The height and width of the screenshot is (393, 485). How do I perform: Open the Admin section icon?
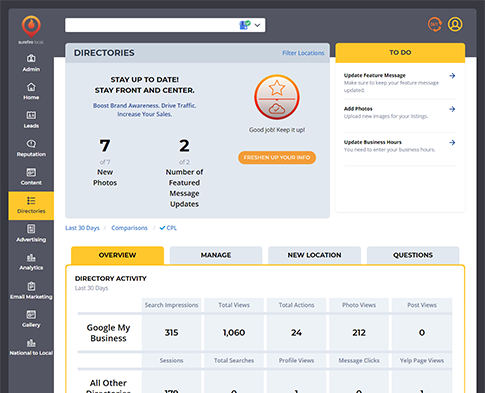pyautogui.click(x=31, y=58)
